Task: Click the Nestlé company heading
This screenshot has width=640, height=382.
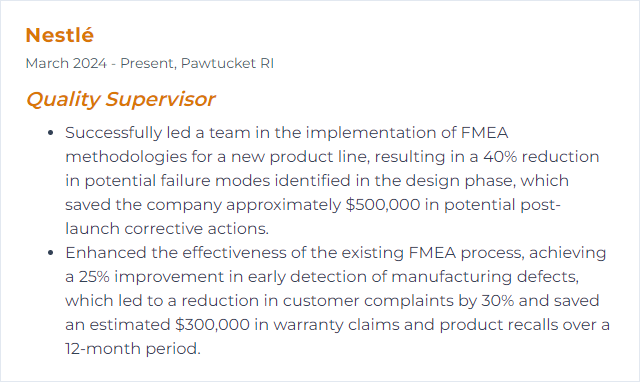Action: pyautogui.click(x=60, y=35)
